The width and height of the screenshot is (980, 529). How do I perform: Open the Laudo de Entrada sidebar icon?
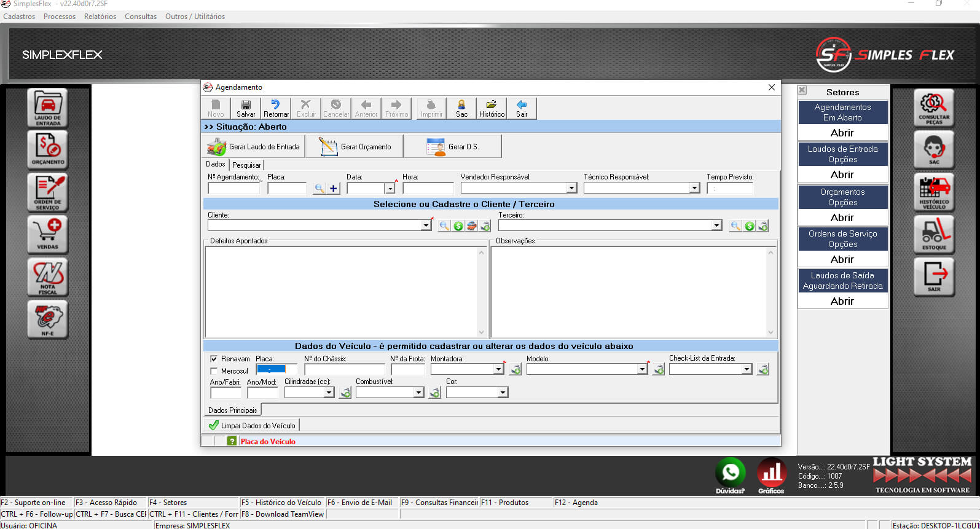pyautogui.click(x=48, y=108)
